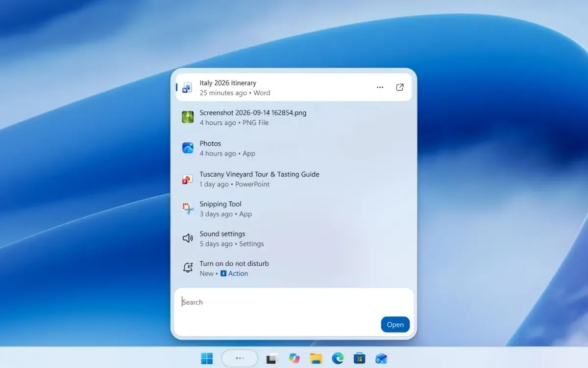Click the '4 hours ago • PNG File' subtitle
The image size is (588, 368).
click(234, 123)
